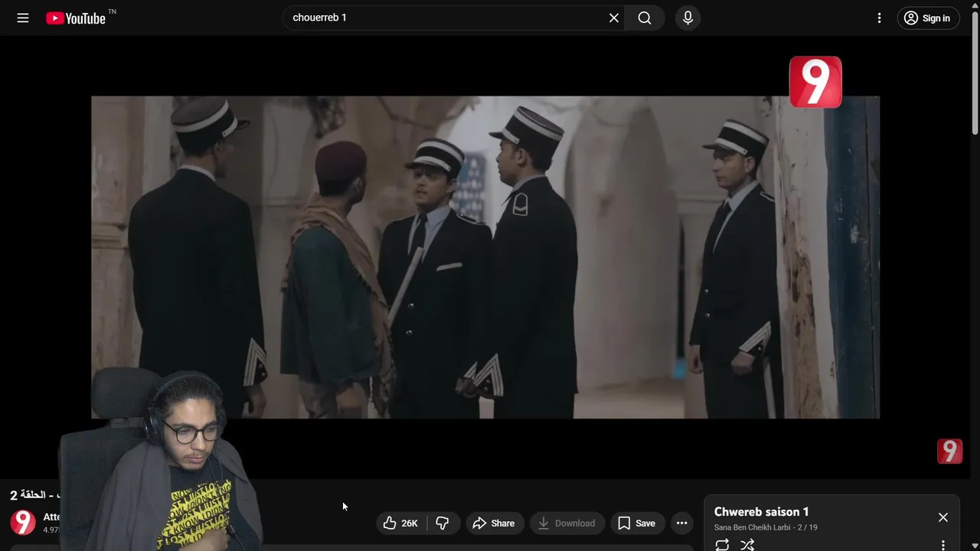980x551 pixels.
Task: Run search with magnifier button
Action: coord(645,18)
